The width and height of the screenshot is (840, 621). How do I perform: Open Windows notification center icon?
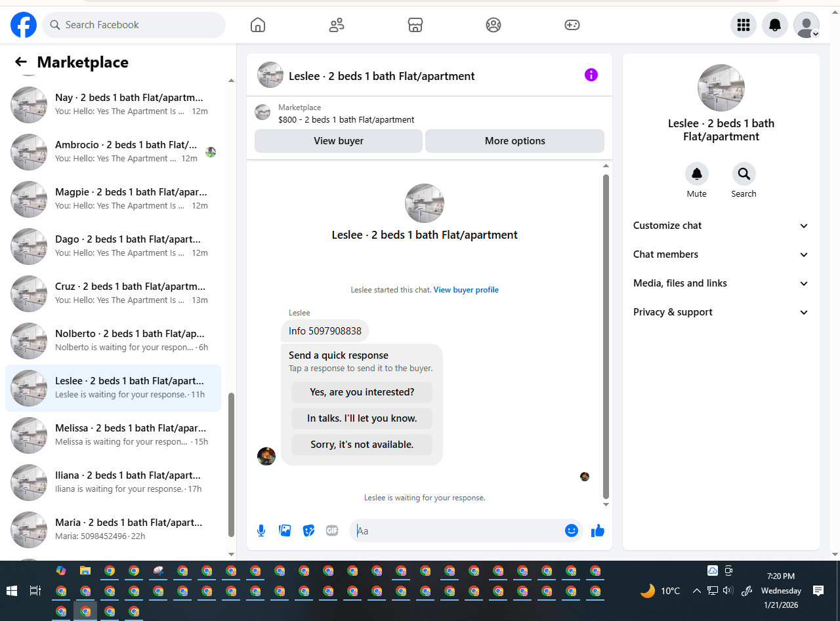818,591
